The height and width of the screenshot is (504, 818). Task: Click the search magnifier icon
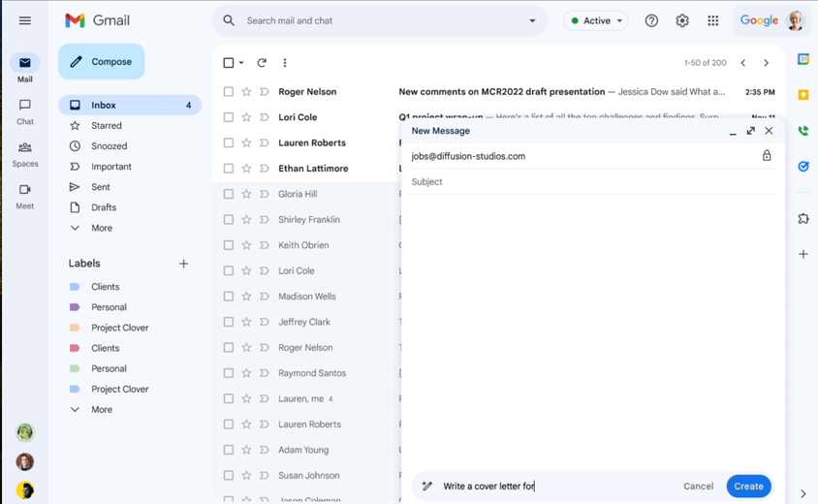(229, 21)
